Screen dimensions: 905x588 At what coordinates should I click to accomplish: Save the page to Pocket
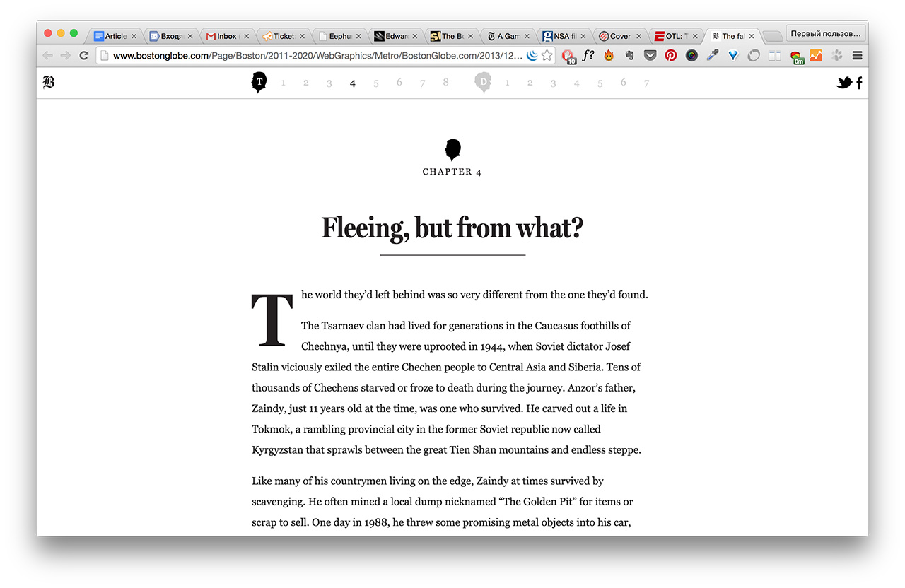pos(650,55)
